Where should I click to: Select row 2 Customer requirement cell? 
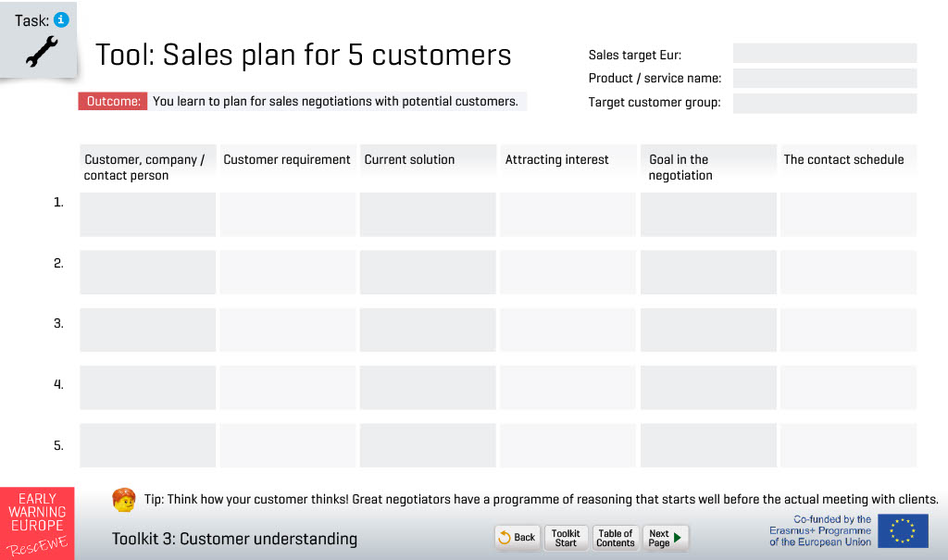[288, 272]
